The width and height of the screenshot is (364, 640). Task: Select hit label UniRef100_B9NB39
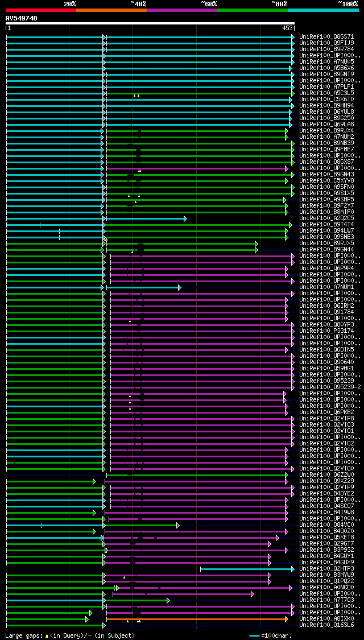(x=326, y=143)
